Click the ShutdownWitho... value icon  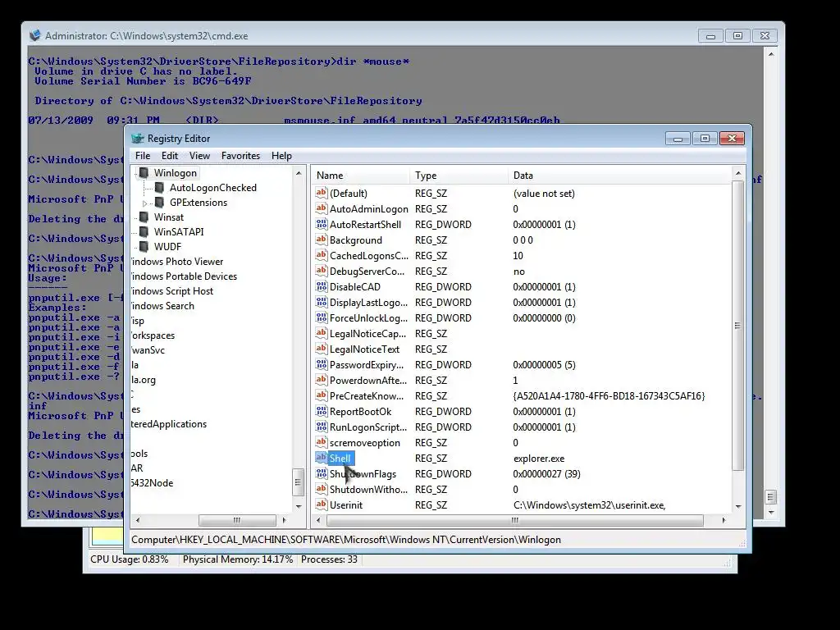321,489
